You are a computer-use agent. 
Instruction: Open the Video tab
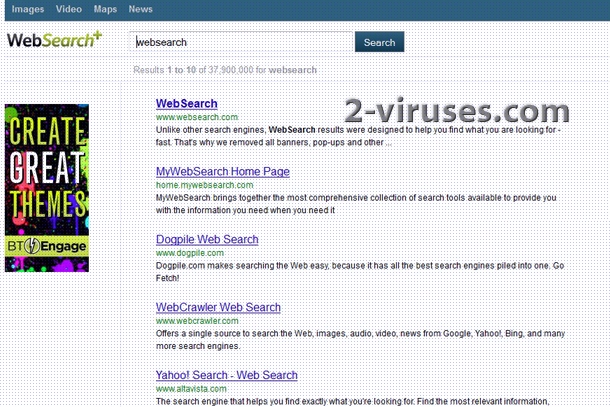[x=68, y=9]
